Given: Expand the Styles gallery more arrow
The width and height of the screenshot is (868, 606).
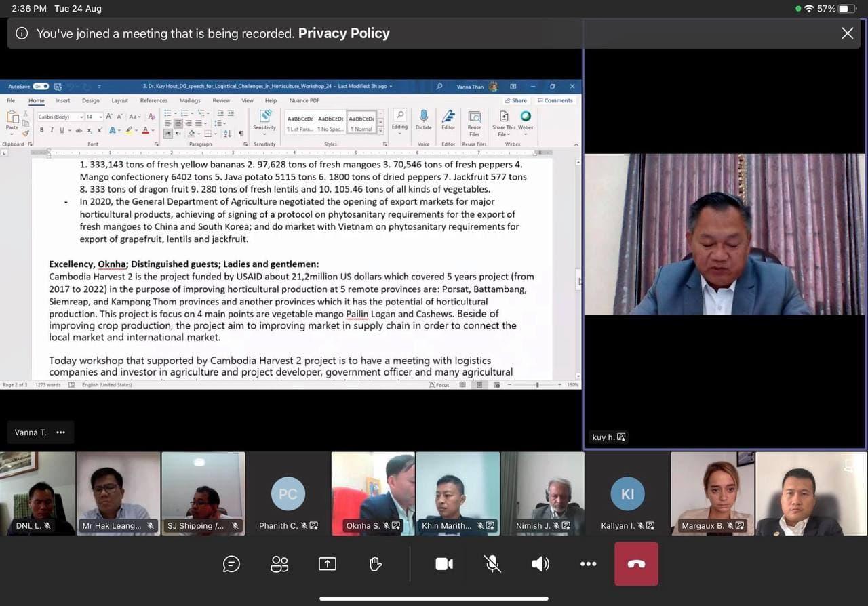Looking at the screenshot, I should 380,129.
